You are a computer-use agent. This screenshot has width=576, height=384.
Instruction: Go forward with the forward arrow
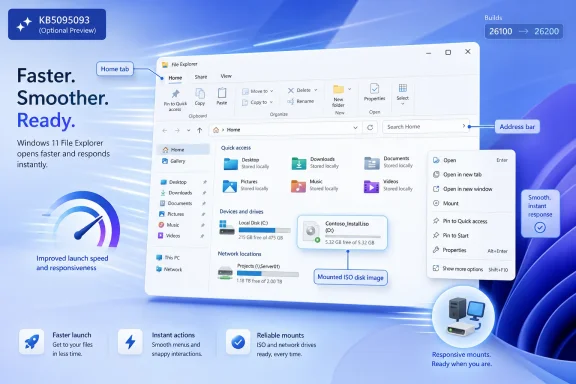click(177, 130)
